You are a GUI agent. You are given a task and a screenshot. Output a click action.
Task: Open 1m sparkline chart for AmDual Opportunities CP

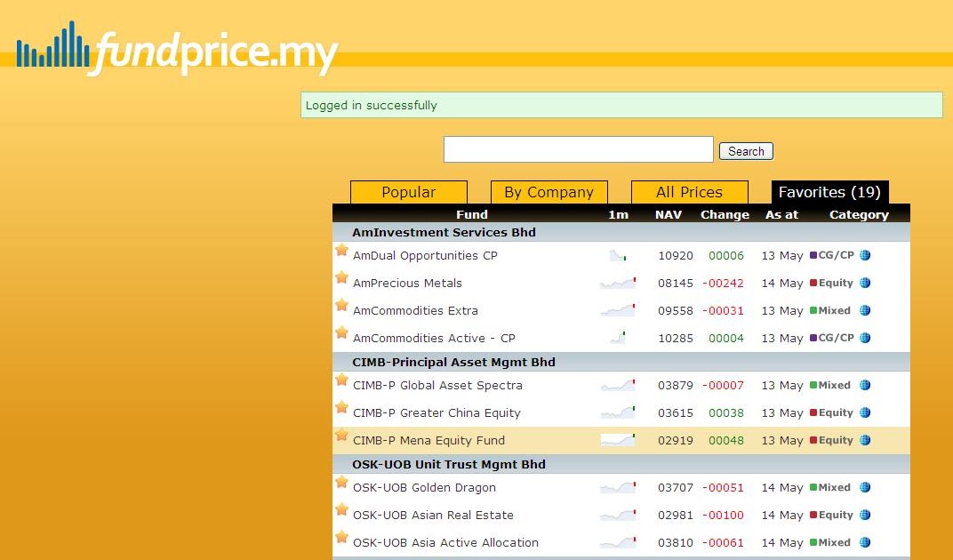point(618,255)
